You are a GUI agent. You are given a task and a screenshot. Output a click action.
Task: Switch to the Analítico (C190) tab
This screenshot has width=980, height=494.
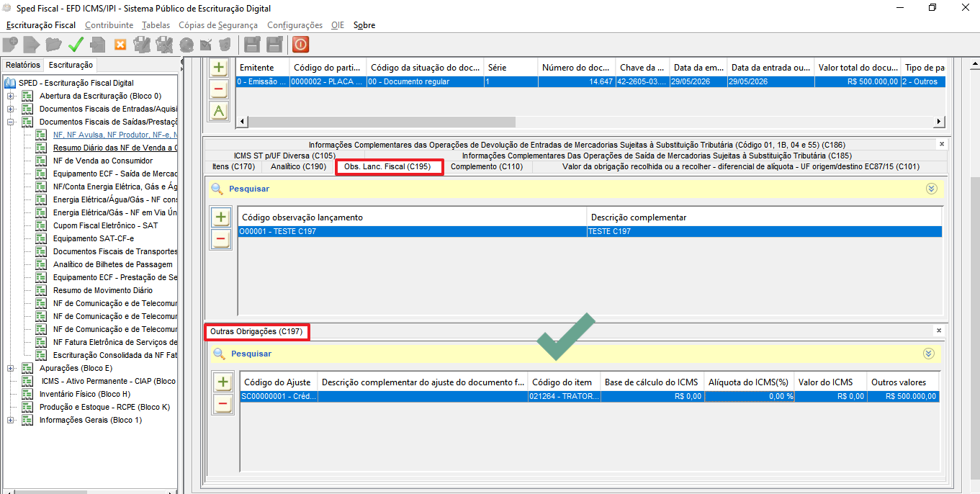point(298,166)
